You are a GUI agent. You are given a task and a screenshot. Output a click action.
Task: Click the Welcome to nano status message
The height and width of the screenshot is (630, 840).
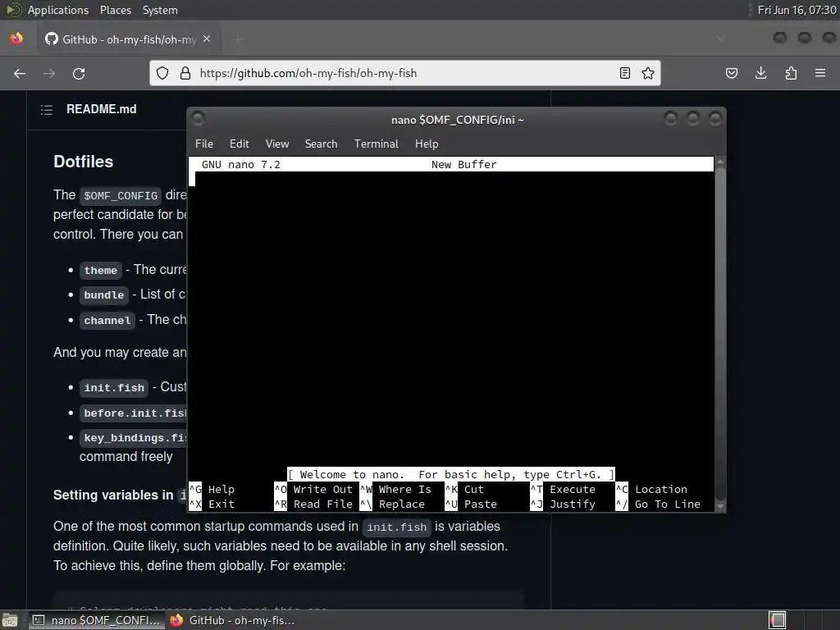coord(451,475)
